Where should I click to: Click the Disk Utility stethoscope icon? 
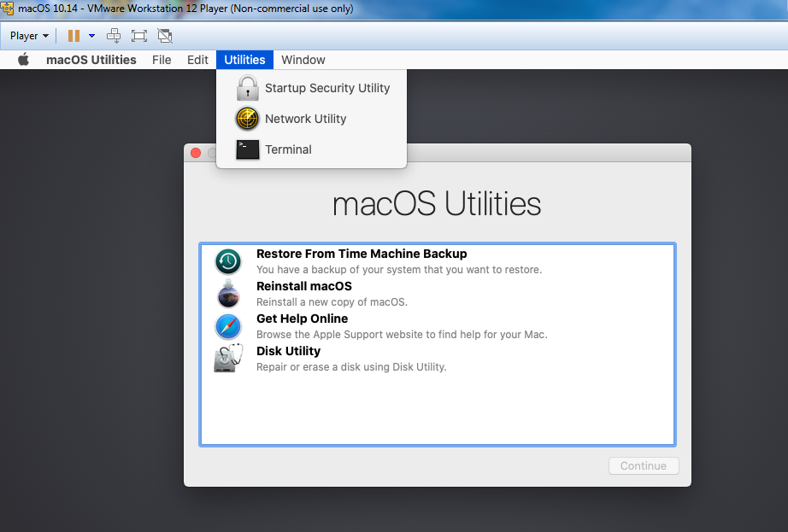(x=228, y=359)
